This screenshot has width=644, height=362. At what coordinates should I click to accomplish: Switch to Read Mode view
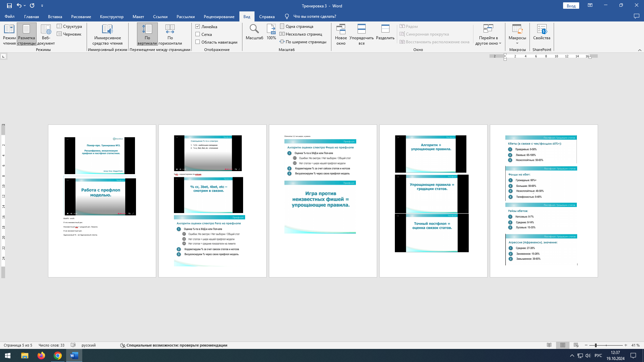click(9, 34)
